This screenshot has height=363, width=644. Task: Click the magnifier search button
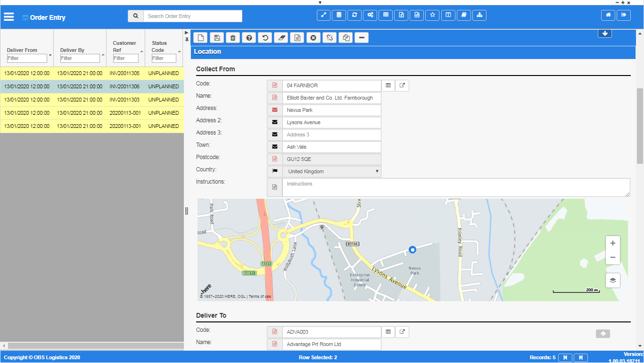click(136, 16)
